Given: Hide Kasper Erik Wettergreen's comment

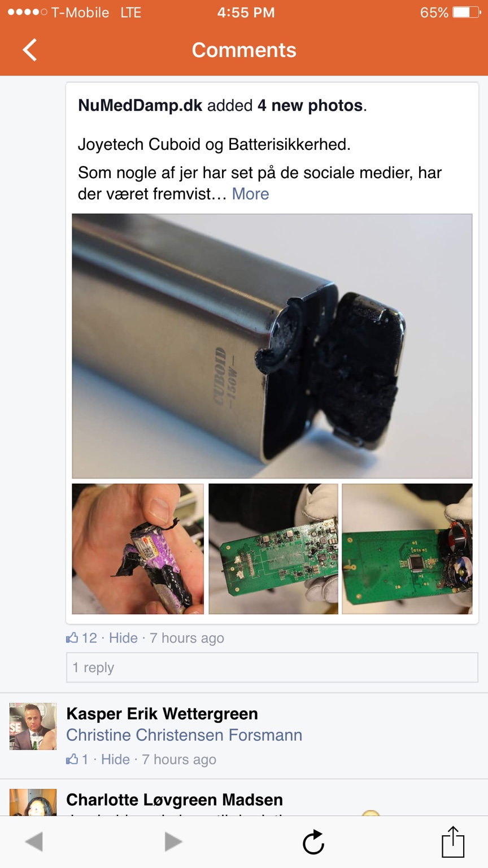Looking at the screenshot, I should coord(115,759).
